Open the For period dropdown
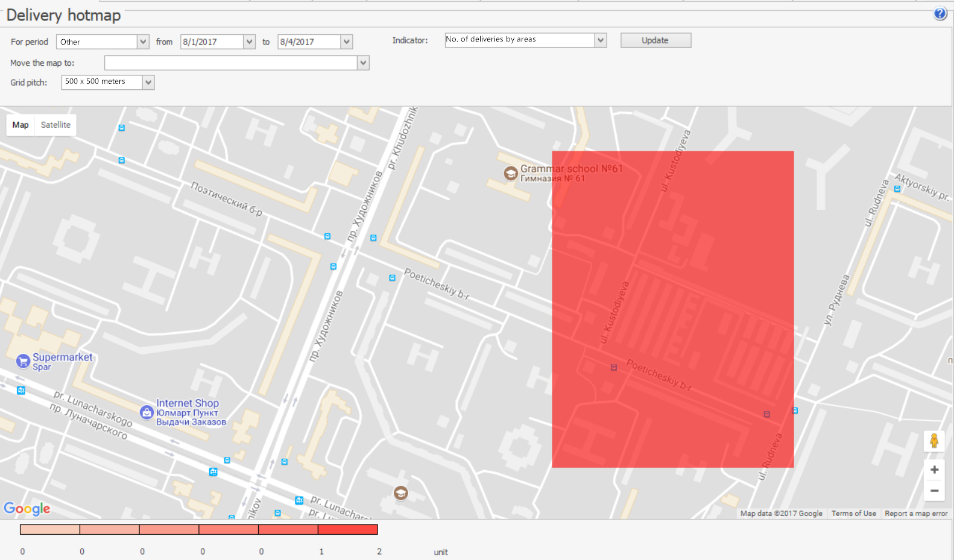954x560 pixels. [x=143, y=42]
